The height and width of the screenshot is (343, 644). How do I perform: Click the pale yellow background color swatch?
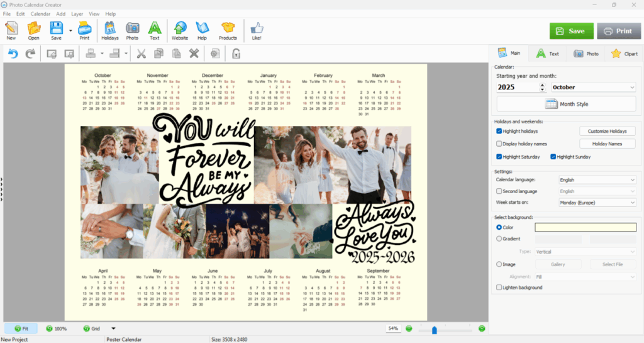tap(585, 227)
